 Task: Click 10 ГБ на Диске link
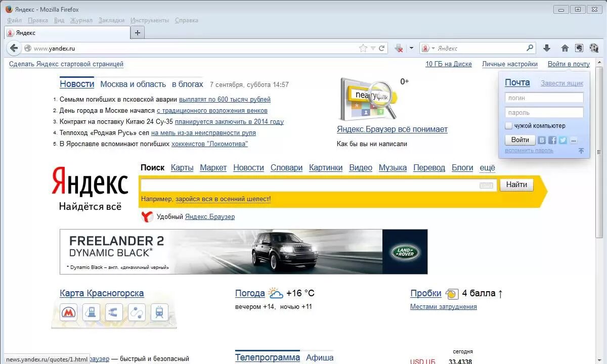[449, 64]
